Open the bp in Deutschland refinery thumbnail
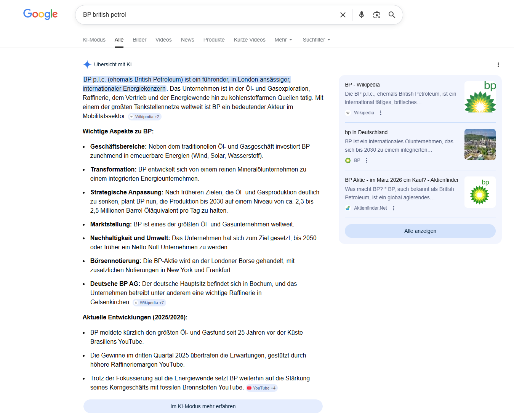 pyautogui.click(x=480, y=144)
